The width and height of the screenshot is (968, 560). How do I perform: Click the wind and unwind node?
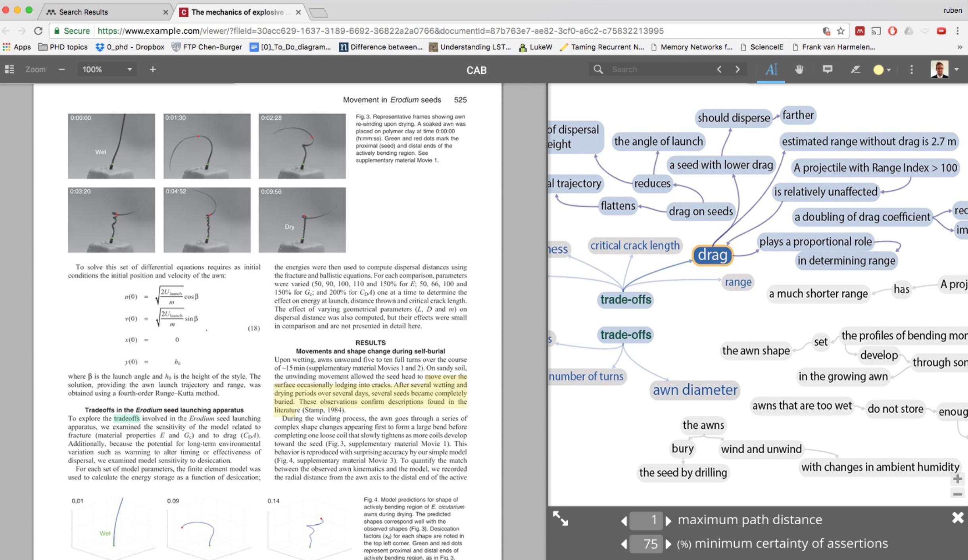(x=761, y=449)
